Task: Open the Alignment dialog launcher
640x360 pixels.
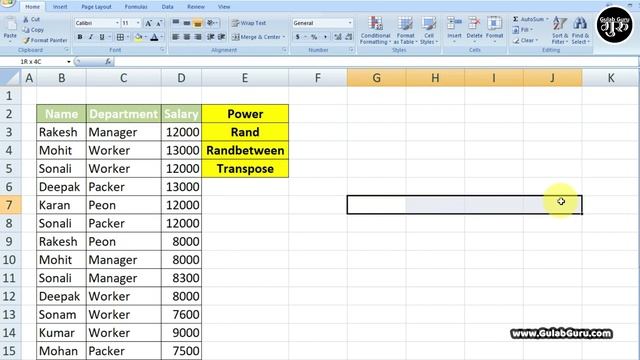Action: click(x=284, y=50)
